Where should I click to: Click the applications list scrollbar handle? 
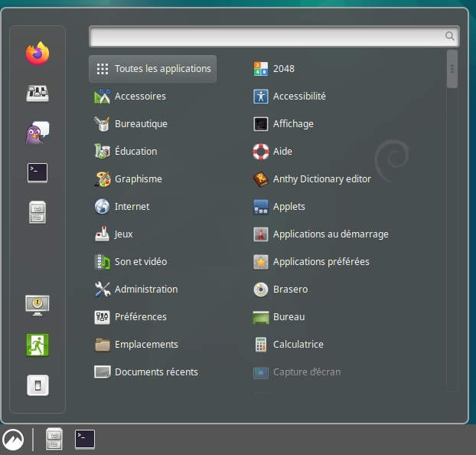[452, 69]
